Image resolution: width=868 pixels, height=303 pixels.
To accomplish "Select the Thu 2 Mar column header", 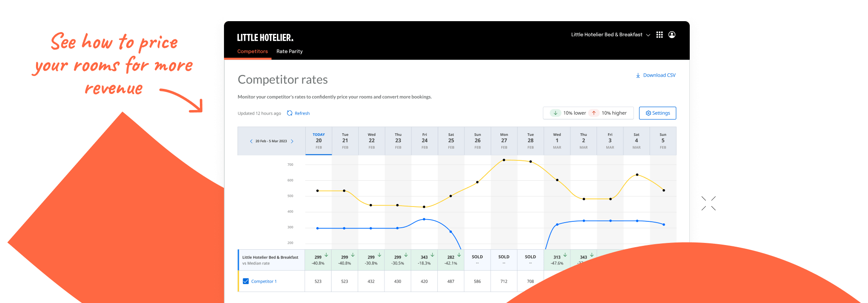I will 583,141.
